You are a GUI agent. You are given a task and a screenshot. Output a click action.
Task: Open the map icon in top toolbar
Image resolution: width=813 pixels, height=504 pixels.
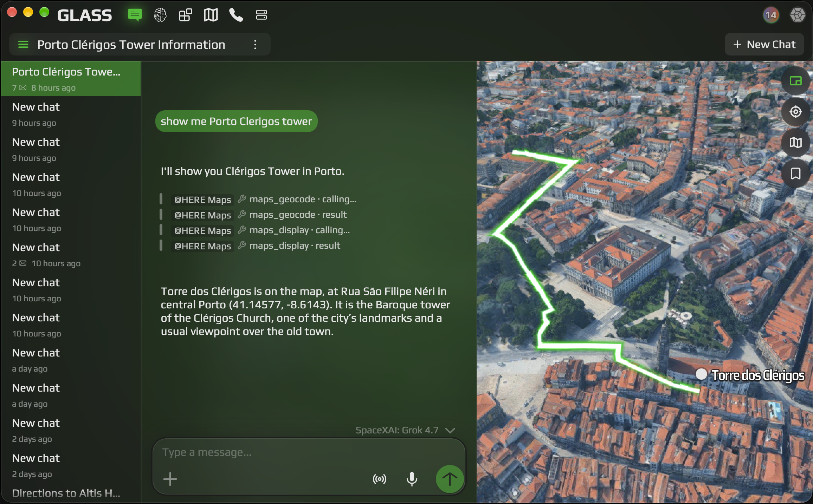(211, 15)
